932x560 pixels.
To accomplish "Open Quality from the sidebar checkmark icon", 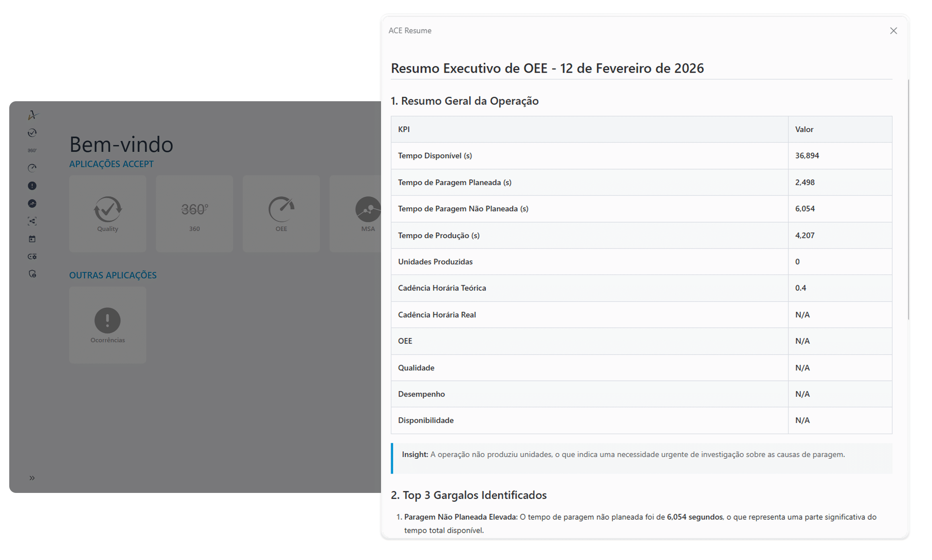I will click(32, 133).
